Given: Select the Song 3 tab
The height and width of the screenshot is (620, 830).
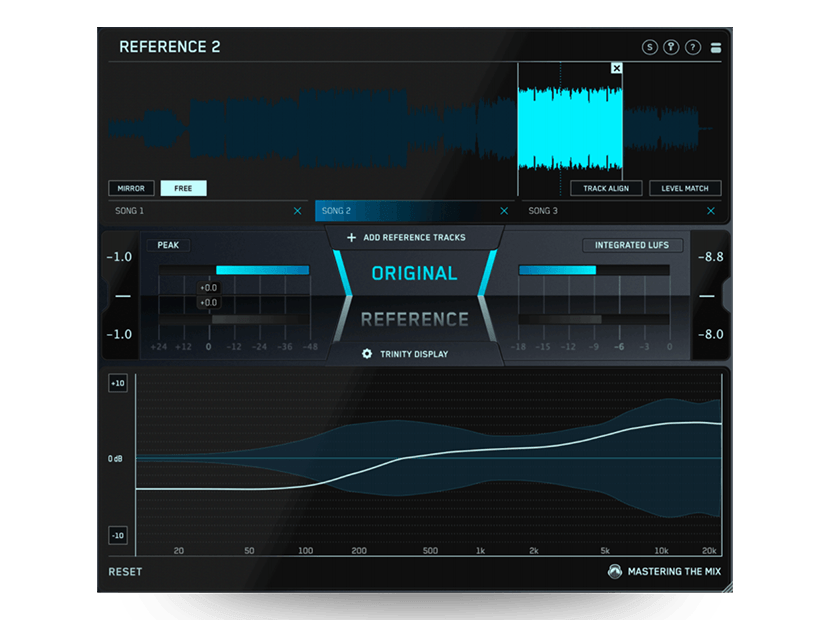Looking at the screenshot, I should [x=621, y=211].
